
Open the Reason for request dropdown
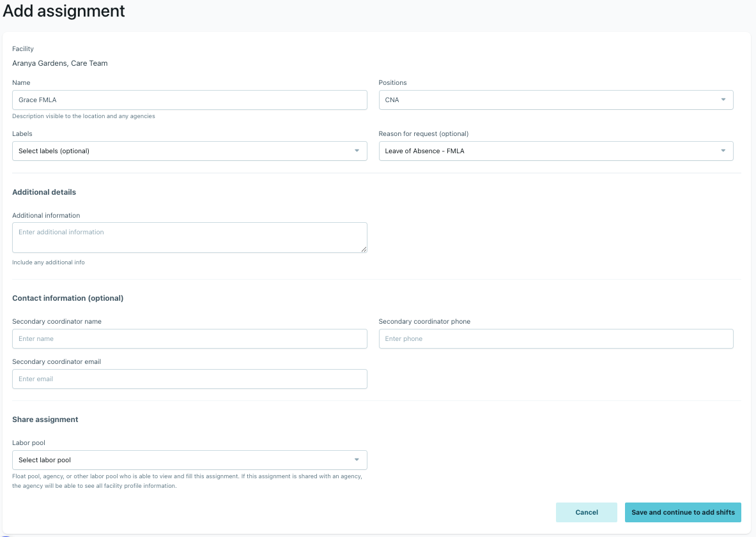click(556, 151)
